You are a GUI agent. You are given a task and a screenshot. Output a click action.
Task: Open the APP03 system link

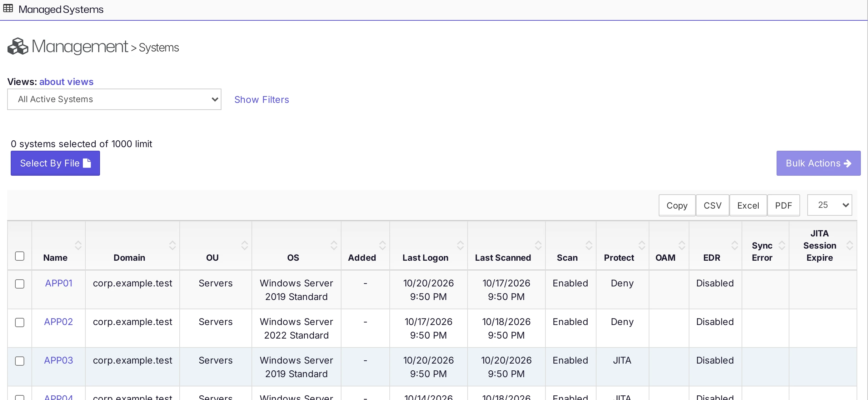tap(59, 360)
